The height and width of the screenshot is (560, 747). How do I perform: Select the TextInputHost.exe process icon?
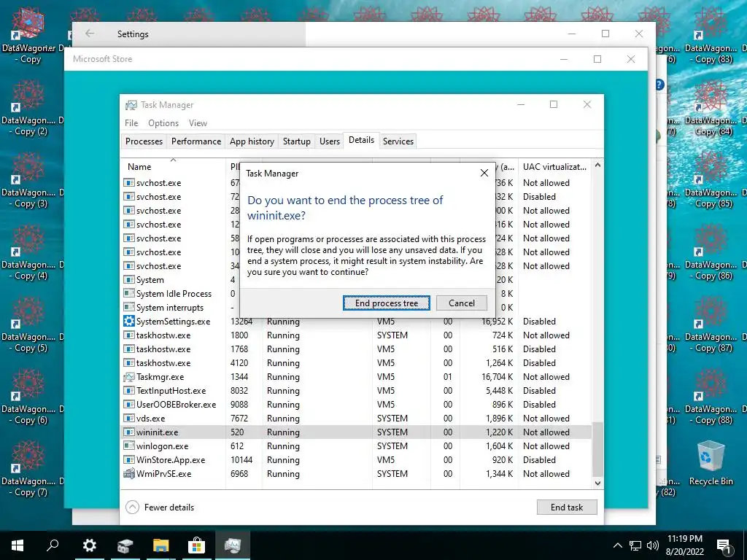[x=128, y=391]
